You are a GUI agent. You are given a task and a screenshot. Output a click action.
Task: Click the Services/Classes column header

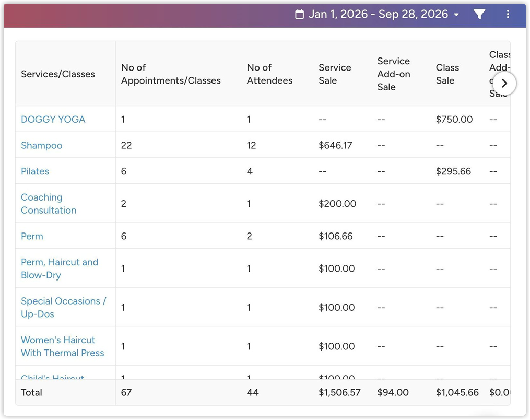pos(58,74)
